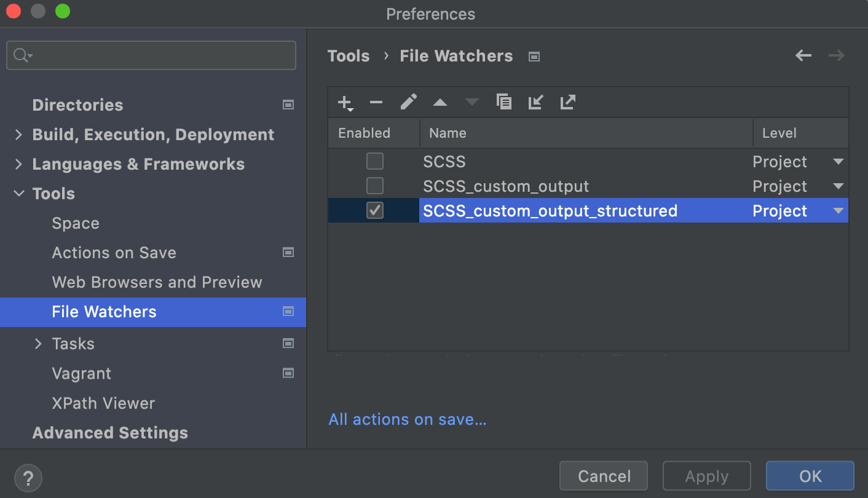
Task: Export the selected file watcher
Action: (x=567, y=102)
